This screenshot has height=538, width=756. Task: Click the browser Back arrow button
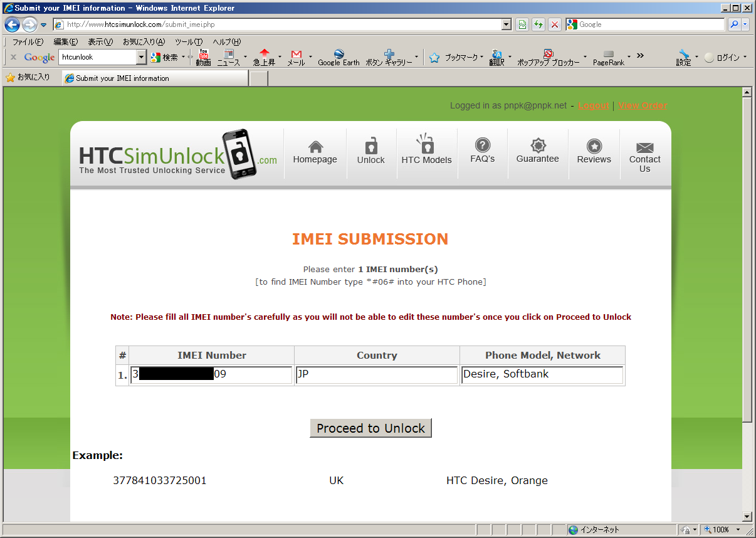pos(12,25)
